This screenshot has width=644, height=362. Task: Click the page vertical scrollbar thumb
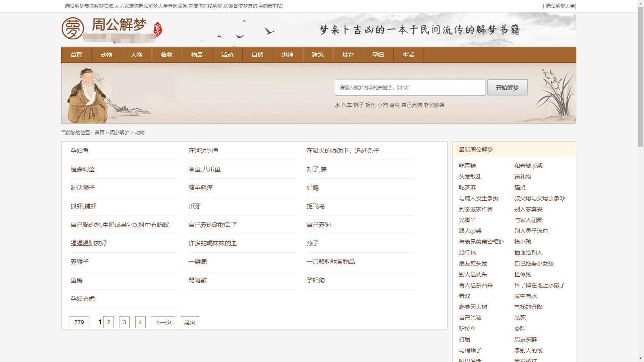coord(640,76)
